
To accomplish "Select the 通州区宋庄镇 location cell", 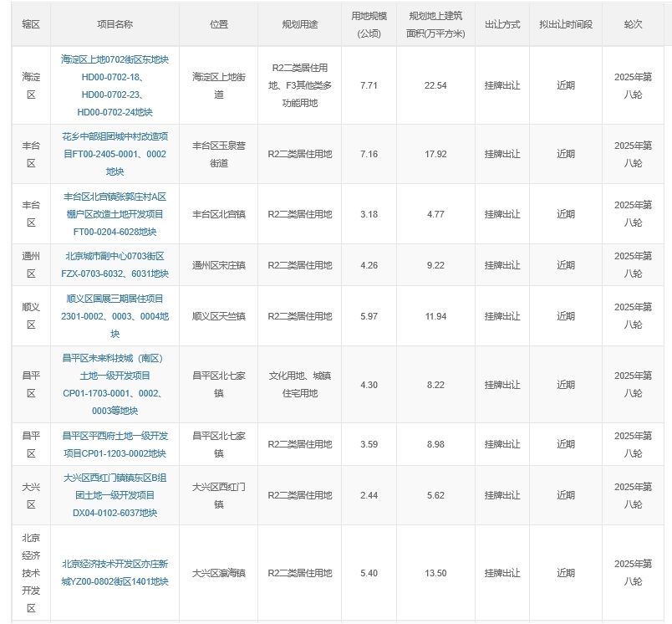I will pyautogui.click(x=219, y=265).
